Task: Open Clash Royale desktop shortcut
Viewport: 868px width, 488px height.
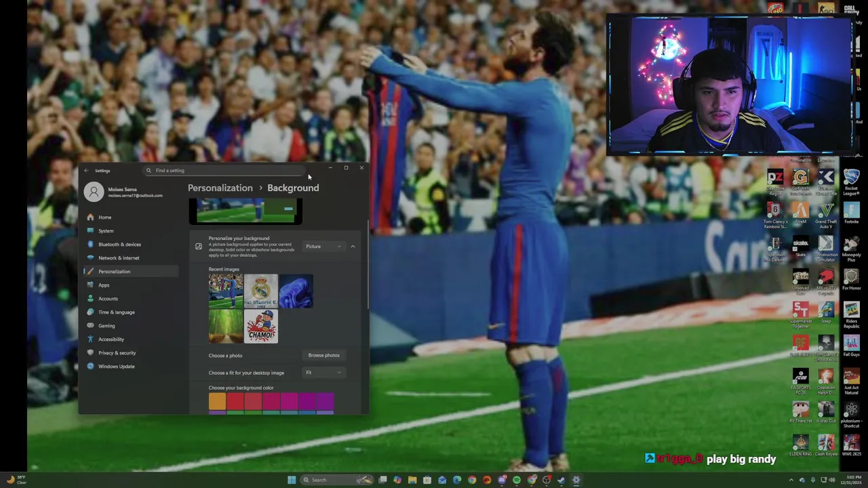Action: (826, 446)
